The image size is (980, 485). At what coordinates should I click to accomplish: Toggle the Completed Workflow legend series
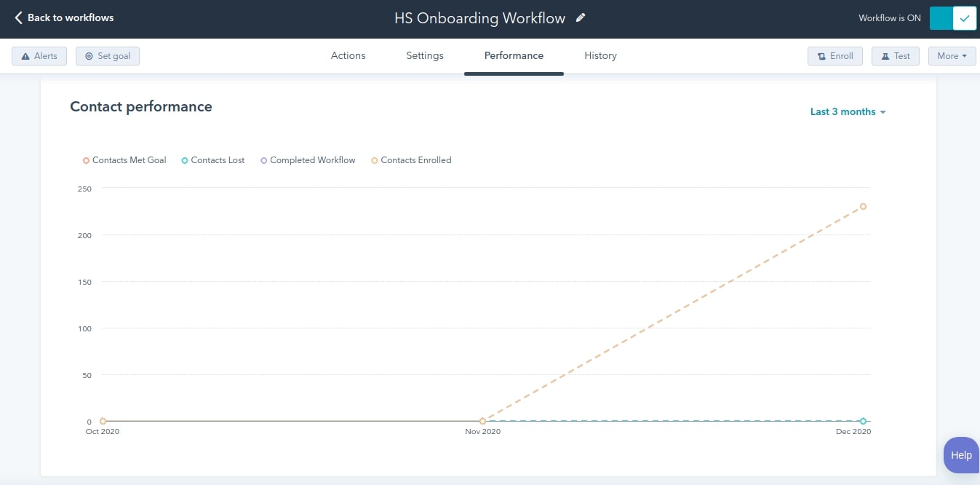pyautogui.click(x=307, y=159)
